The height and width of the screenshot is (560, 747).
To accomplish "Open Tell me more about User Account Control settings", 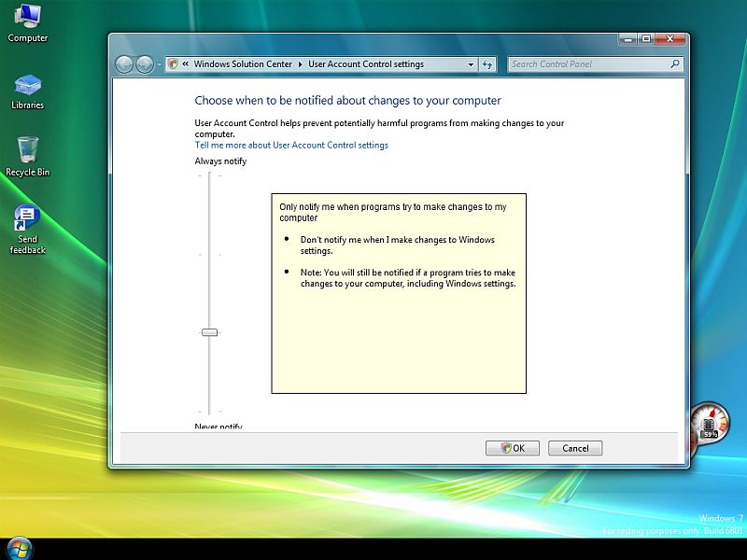I will (290, 146).
